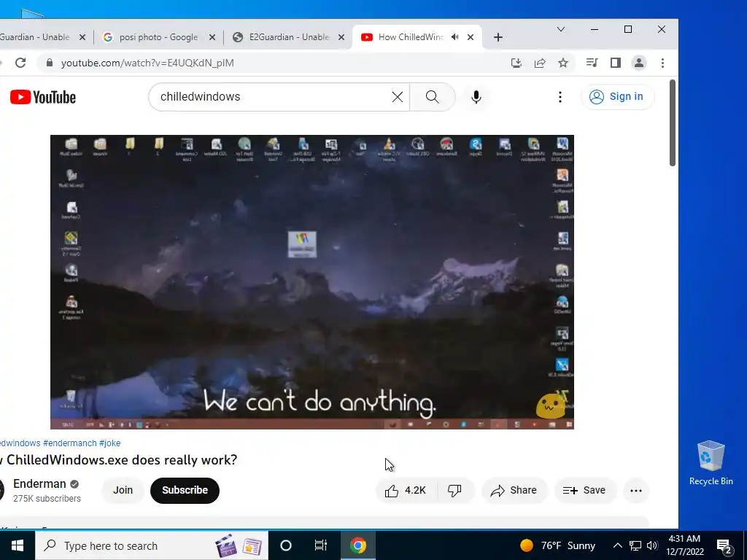The height and width of the screenshot is (560, 747).
Task: Open Task View on the taskbar
Action: [x=321, y=545]
